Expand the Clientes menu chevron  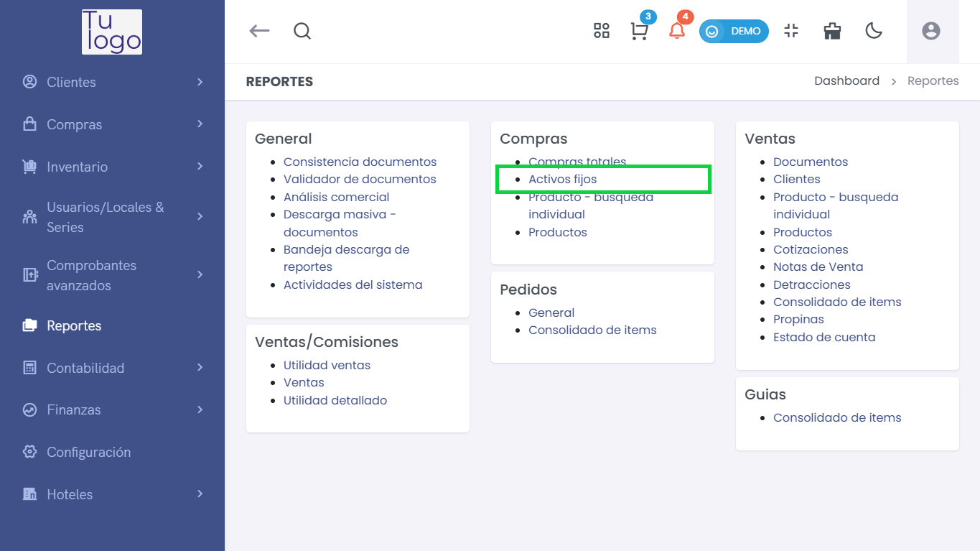pyautogui.click(x=200, y=82)
